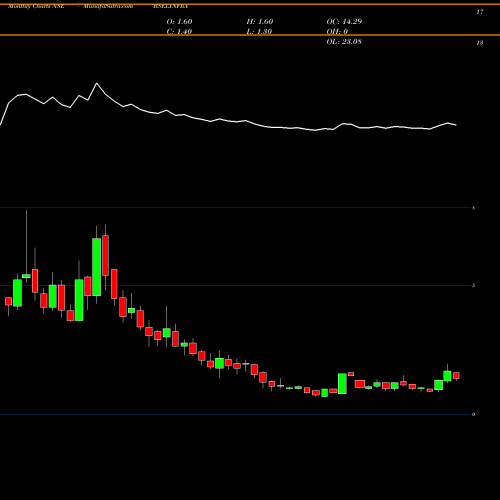Click the 'OC: 14.29' value
The height and width of the screenshot is (500, 500).
[x=344, y=22]
